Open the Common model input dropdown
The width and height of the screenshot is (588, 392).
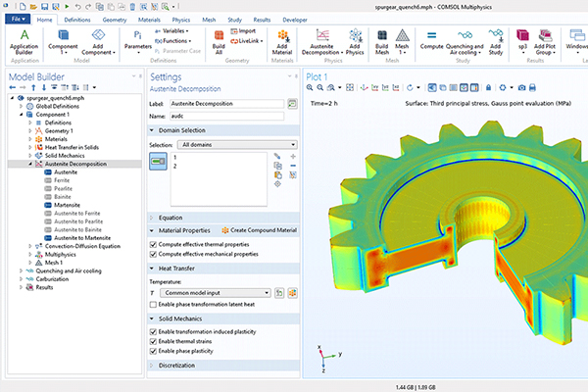coord(215,292)
